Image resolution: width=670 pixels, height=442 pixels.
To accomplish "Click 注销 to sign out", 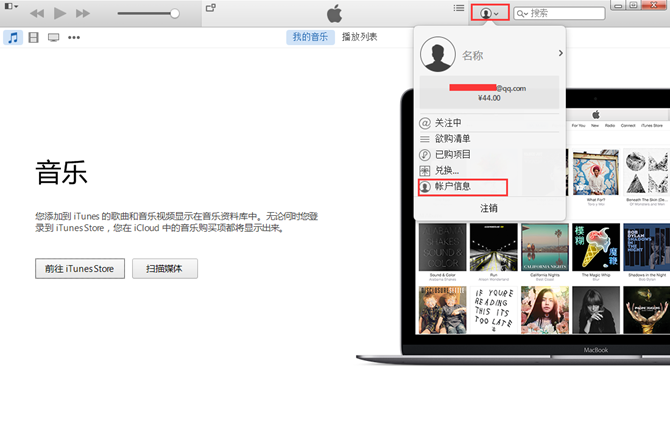I will 489,208.
